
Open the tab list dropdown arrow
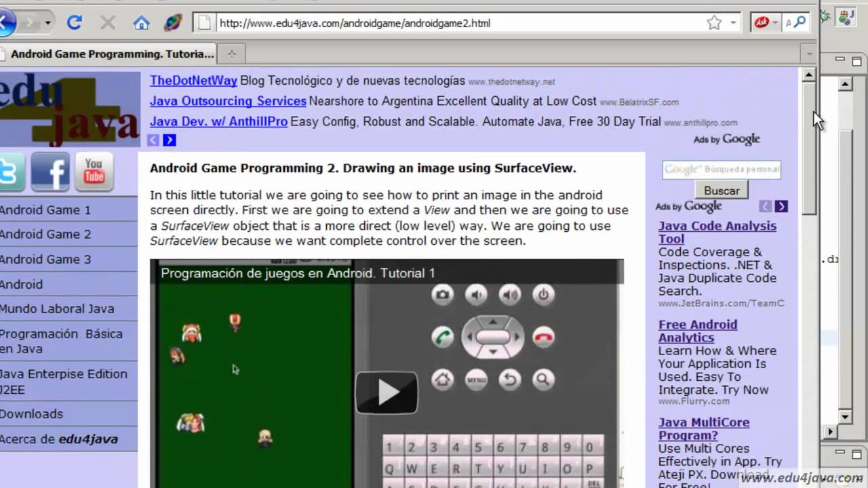point(809,53)
